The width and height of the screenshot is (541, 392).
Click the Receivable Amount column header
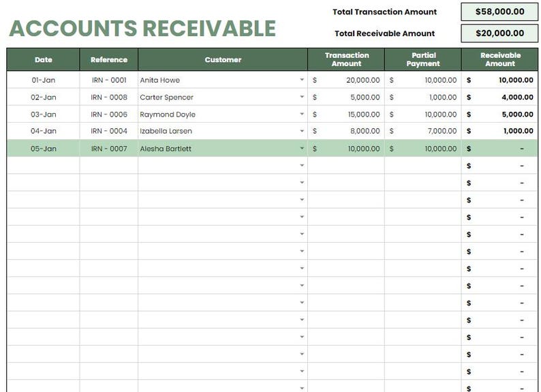[500, 60]
